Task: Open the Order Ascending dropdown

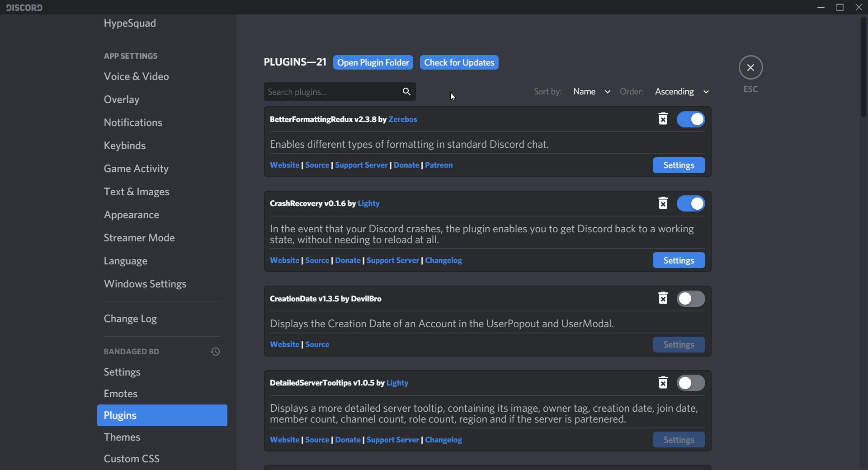Action: pos(682,92)
